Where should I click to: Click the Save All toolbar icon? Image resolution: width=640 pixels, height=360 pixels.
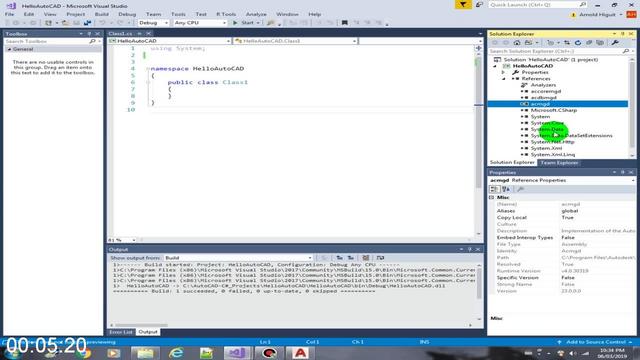(x=87, y=23)
